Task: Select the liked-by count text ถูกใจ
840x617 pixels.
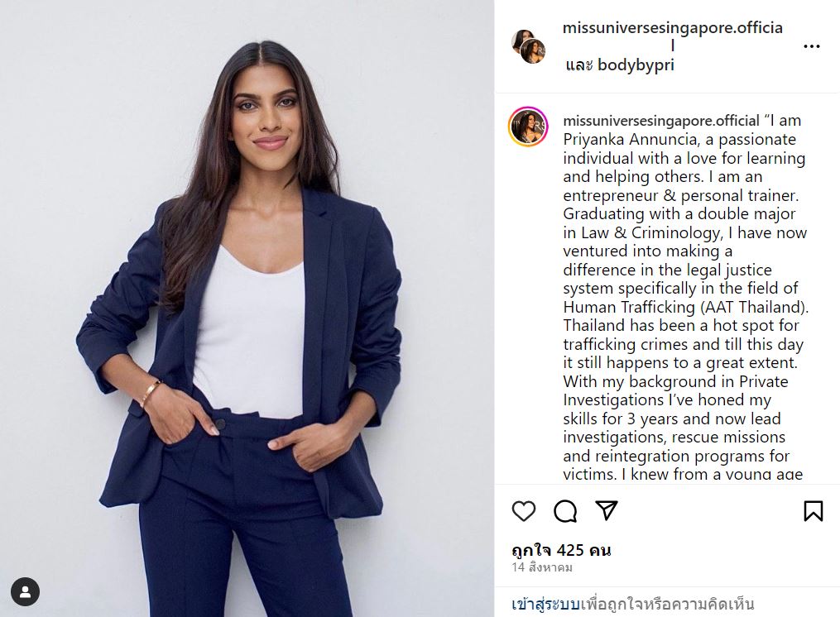Action: pos(532,550)
